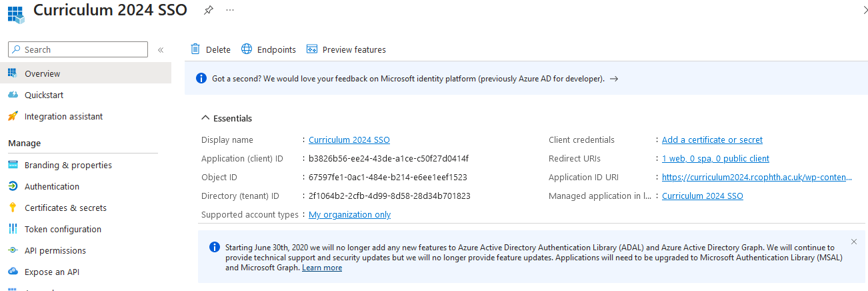Click the app registration icon beside the title
This screenshot has width=868, height=291.
16,14
